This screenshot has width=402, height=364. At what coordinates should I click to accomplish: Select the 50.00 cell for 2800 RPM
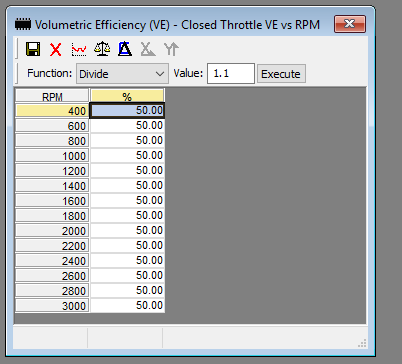127,291
